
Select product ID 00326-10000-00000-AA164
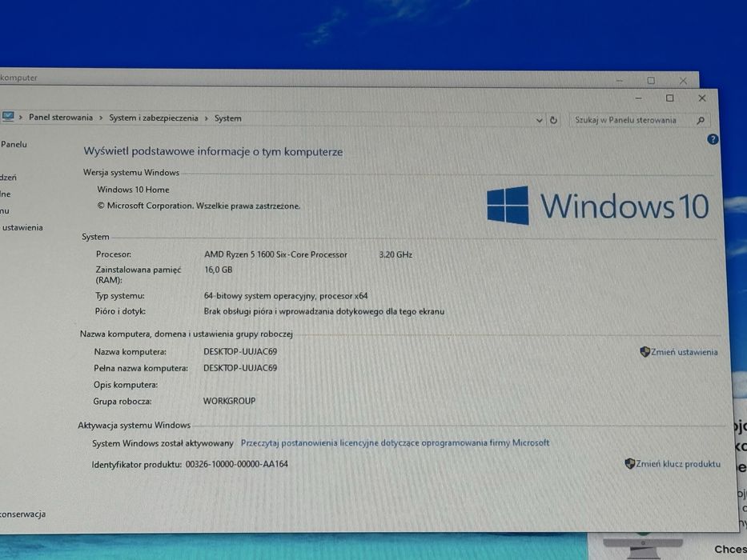click(x=237, y=464)
